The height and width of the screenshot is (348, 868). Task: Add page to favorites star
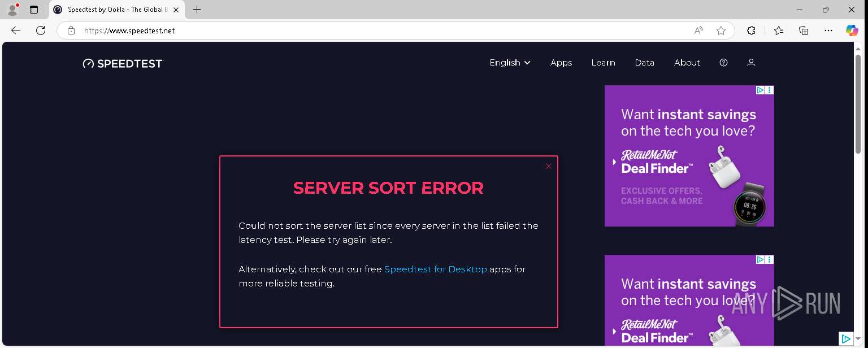point(721,31)
